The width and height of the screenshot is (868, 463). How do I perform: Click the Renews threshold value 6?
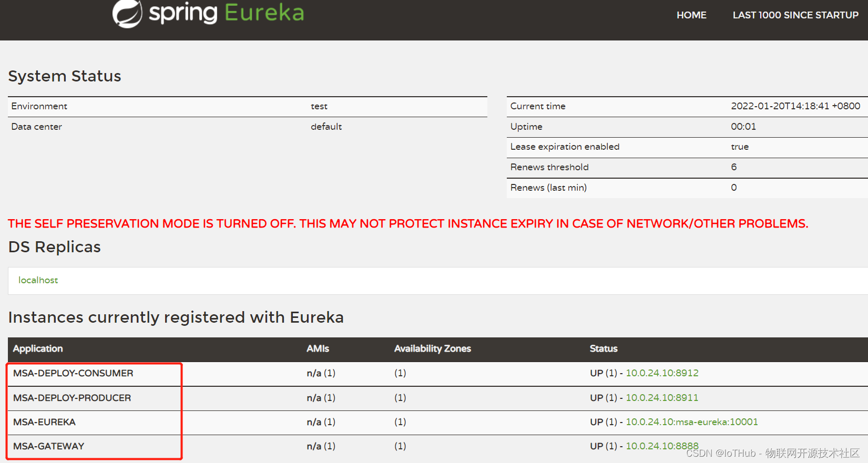[734, 167]
